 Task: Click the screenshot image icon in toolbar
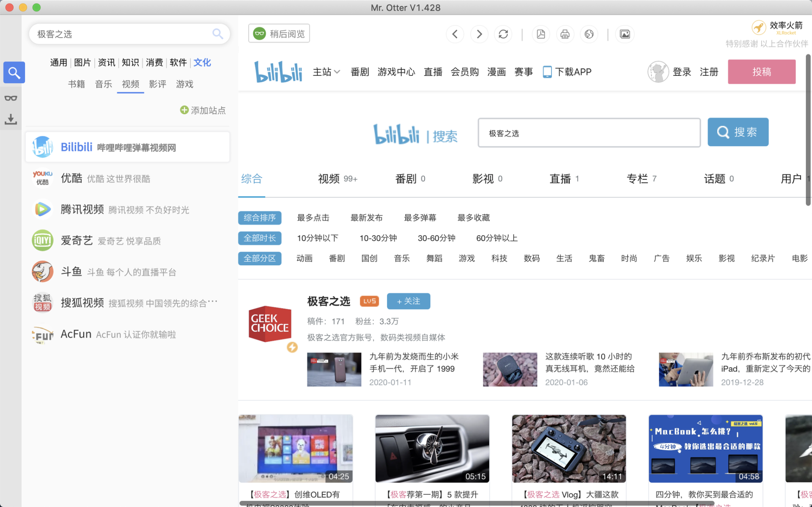click(x=625, y=34)
